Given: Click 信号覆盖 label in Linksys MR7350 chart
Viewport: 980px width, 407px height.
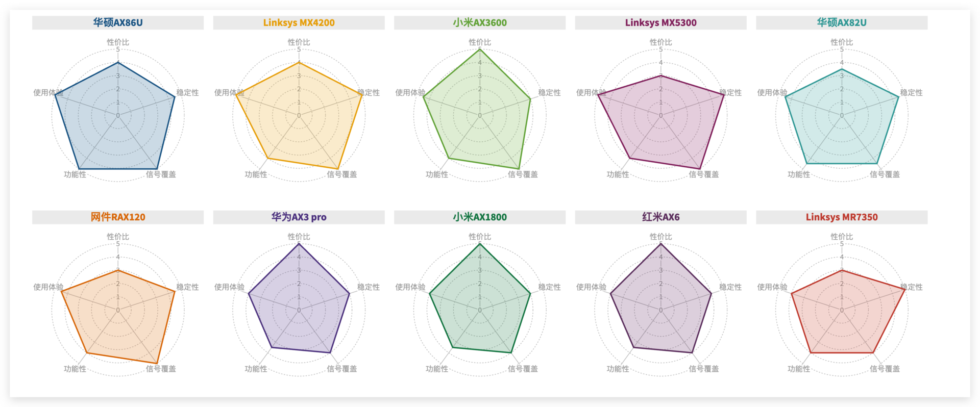Looking at the screenshot, I should point(885,369).
